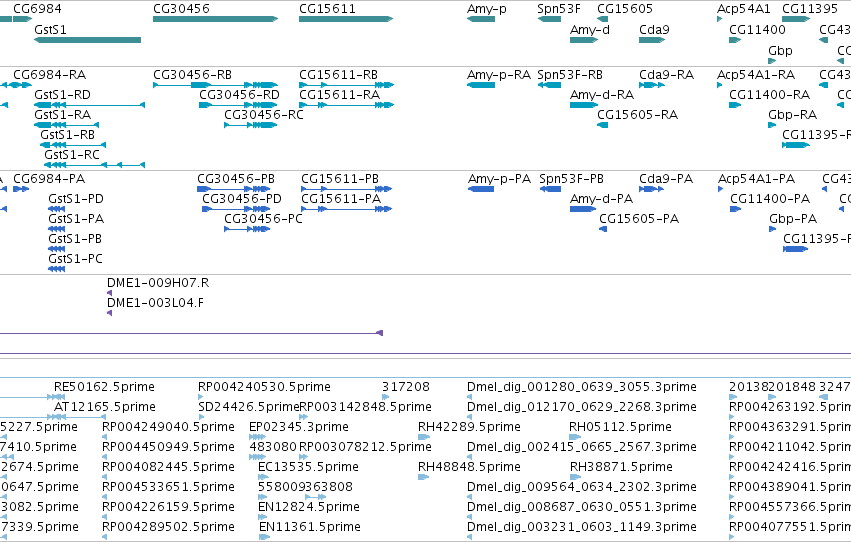
Task: Select the CG30456-PC protein label
Action: pyautogui.click(x=263, y=219)
